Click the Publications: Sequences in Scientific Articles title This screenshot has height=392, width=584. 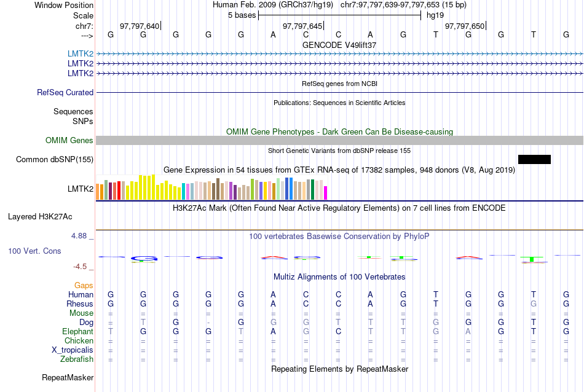(x=339, y=103)
